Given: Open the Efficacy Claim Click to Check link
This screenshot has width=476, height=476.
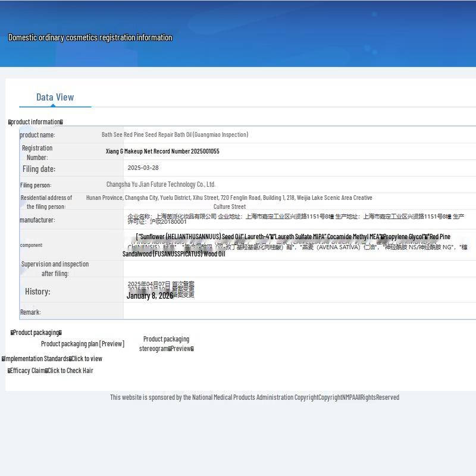Looking at the screenshot, I should coord(51,371).
